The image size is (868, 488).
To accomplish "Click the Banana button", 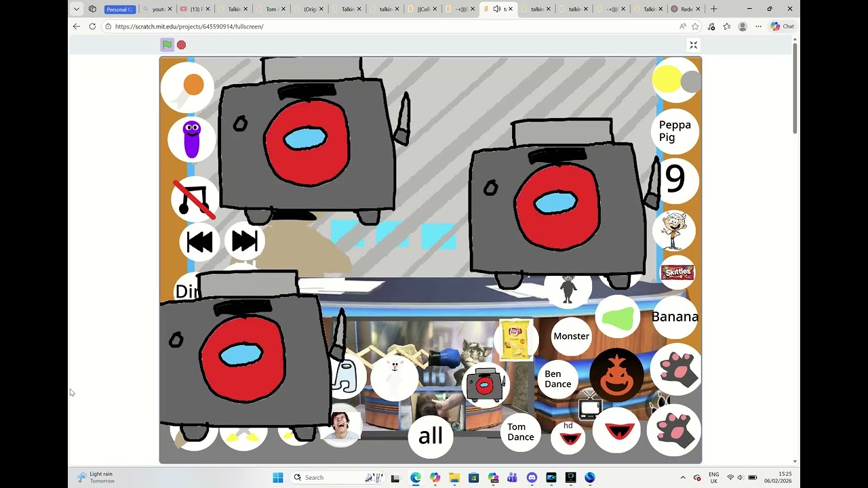I will (675, 317).
